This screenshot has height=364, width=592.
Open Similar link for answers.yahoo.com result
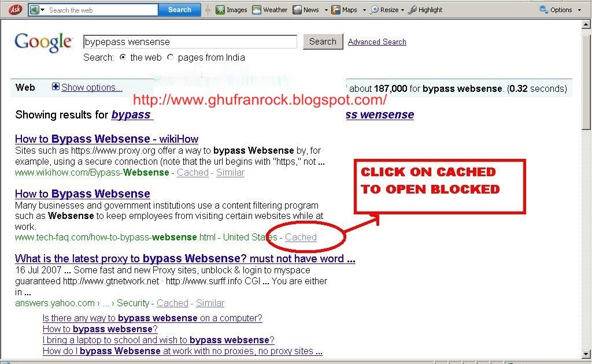210,303
